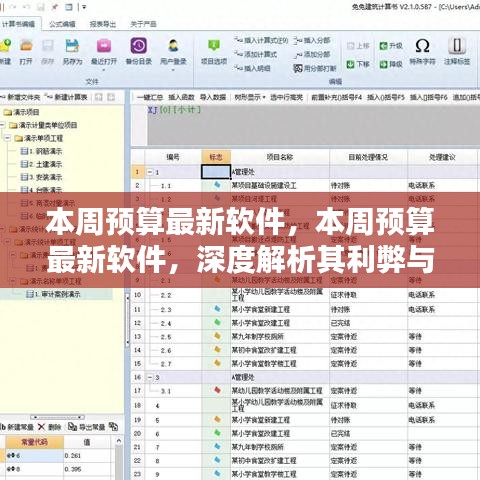Switch to the 计算书编辑 tab
The width and height of the screenshot is (480, 480).
click(x=19, y=24)
